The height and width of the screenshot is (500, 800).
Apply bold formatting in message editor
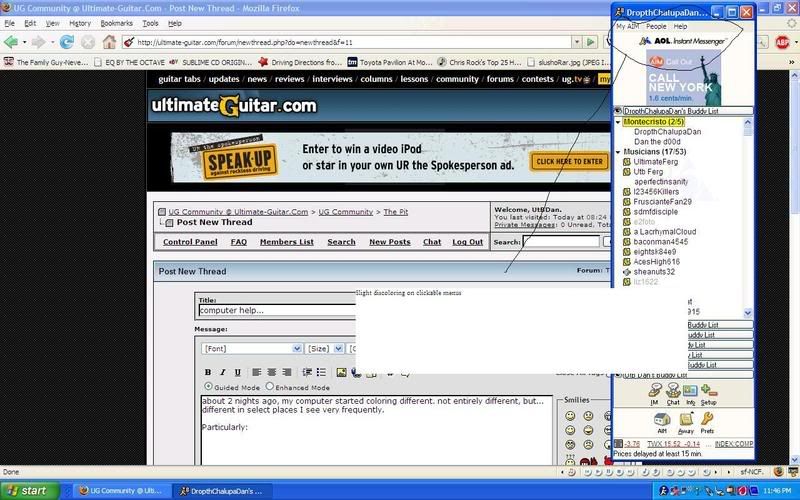(x=208, y=372)
